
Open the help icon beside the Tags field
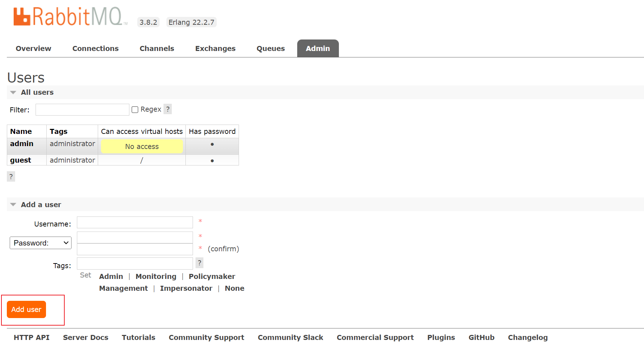[199, 263]
